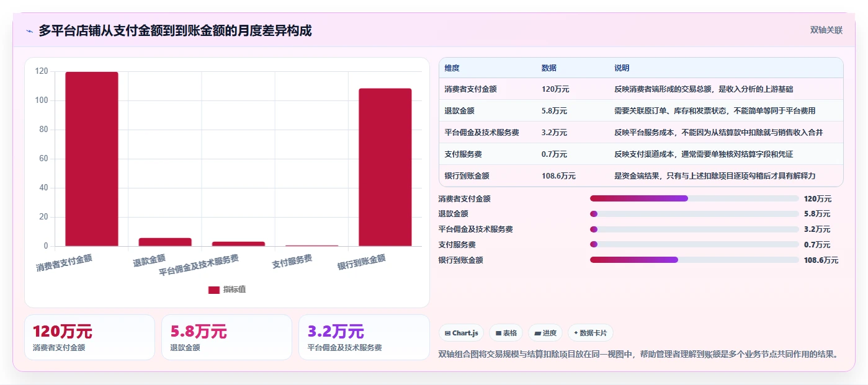Click the x-axis label 银行到账金额
868x385 pixels.
click(x=361, y=262)
